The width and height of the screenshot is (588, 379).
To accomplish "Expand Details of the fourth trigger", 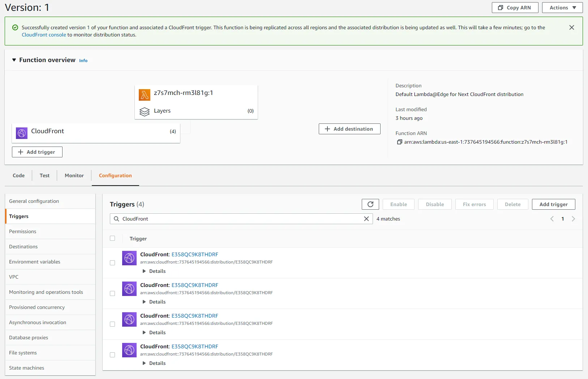I will pyautogui.click(x=154, y=363).
